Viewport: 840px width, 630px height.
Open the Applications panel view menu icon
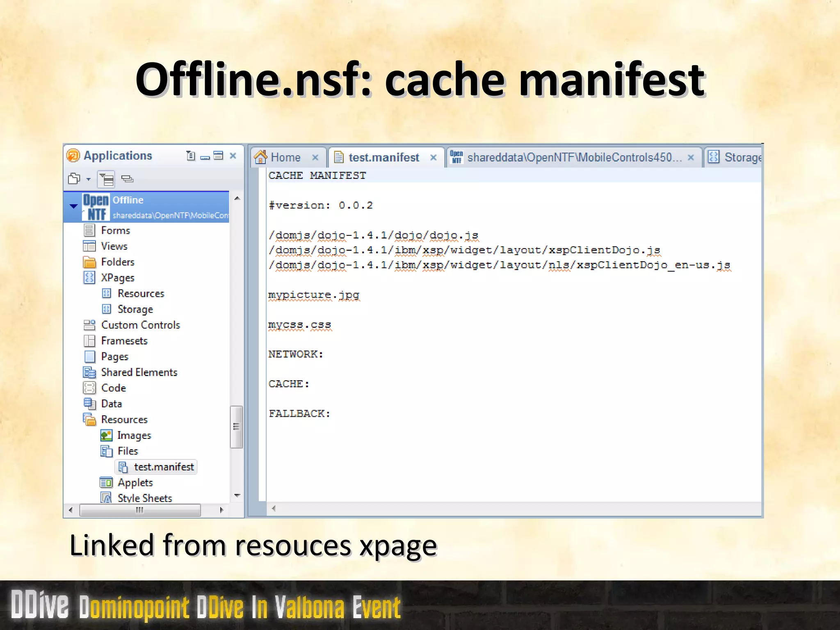190,155
